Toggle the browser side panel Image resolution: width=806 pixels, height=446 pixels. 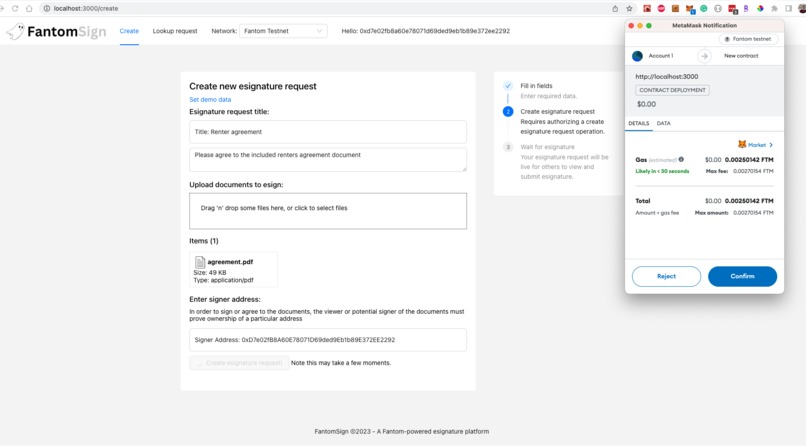coord(789,8)
